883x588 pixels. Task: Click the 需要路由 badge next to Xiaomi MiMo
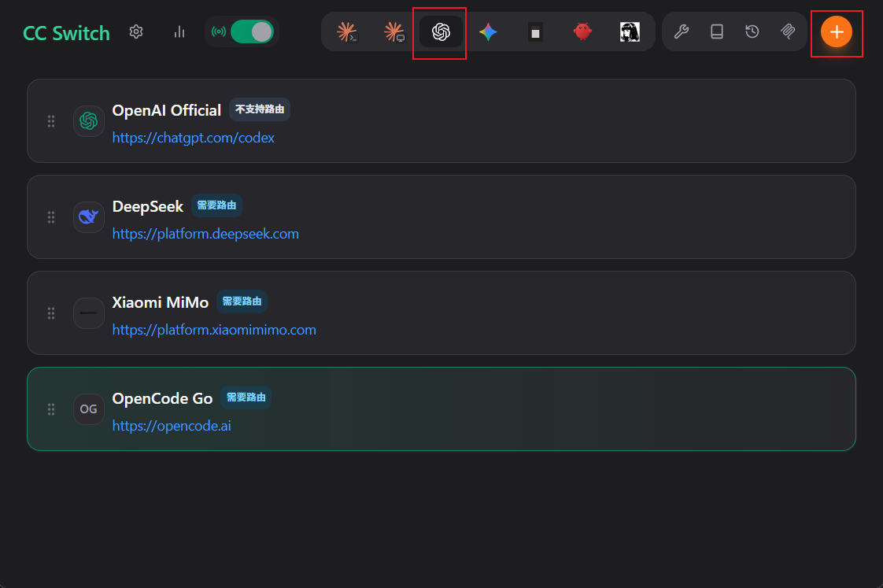pos(242,301)
